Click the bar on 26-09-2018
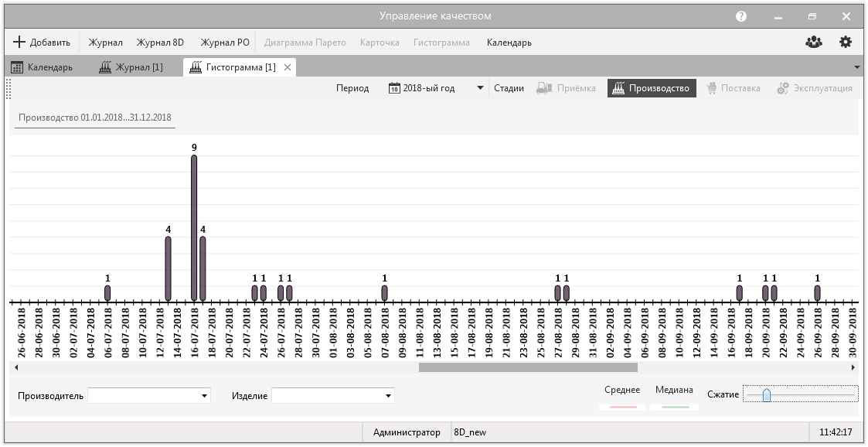This screenshot has height=447, width=868. coord(817,293)
